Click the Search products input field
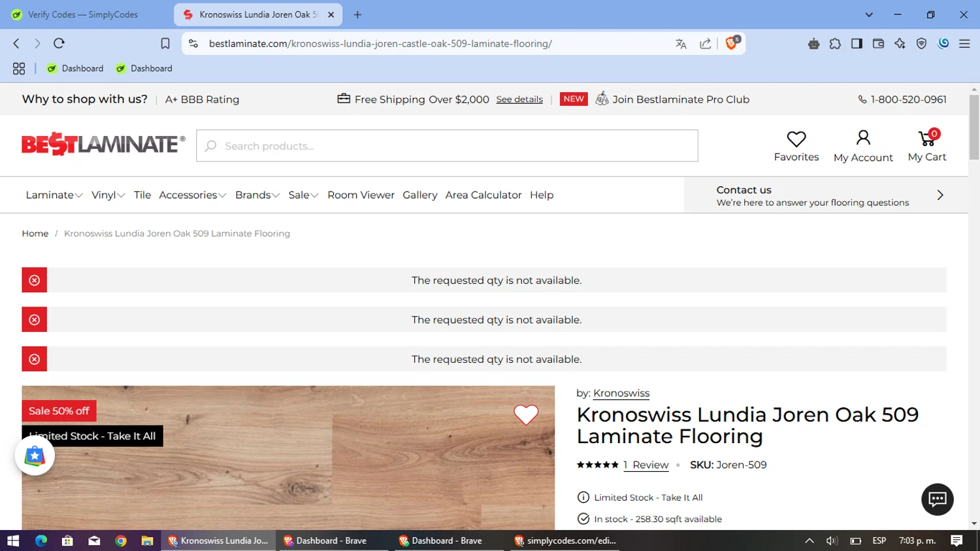This screenshot has height=551, width=980. (x=448, y=146)
